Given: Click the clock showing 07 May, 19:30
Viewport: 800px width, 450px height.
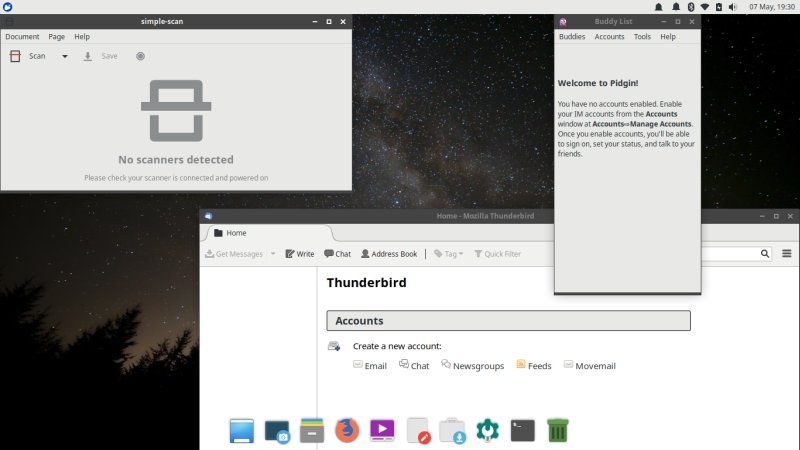Looking at the screenshot, I should [772, 7].
